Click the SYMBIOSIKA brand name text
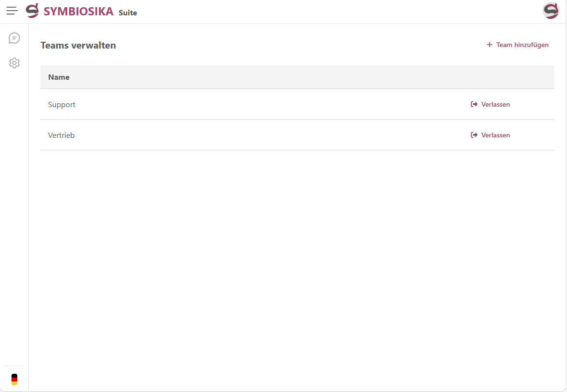The width and height of the screenshot is (567, 392). (78, 11)
